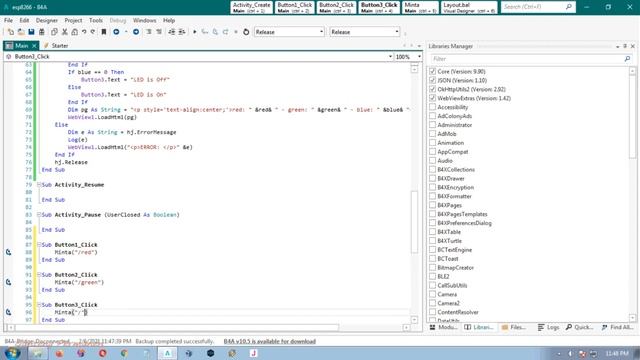Pin the Libraries Manager panel
640x360 pixels.
click(625, 47)
